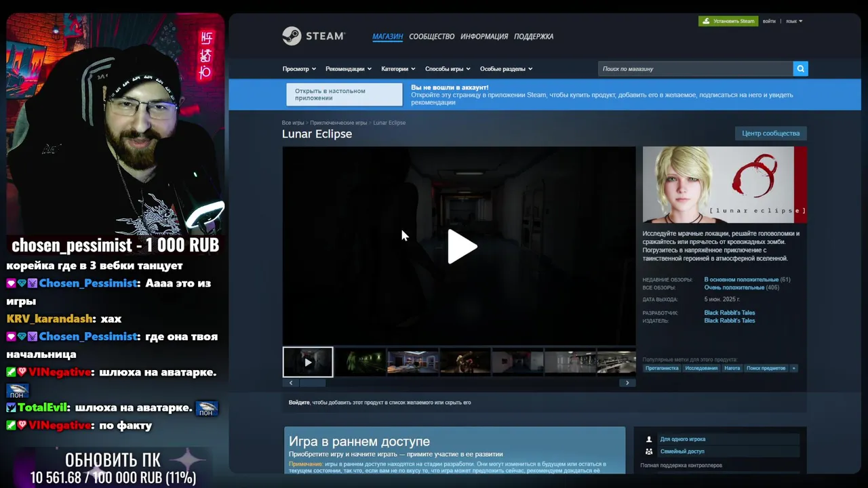Click the войти login link
The width and height of the screenshot is (868, 488).
coord(769,21)
